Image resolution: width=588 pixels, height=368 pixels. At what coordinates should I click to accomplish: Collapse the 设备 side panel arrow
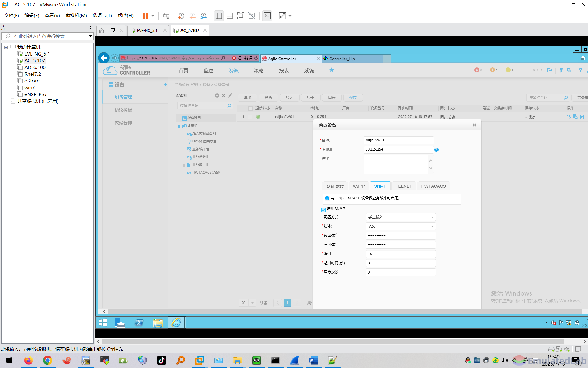point(166,85)
